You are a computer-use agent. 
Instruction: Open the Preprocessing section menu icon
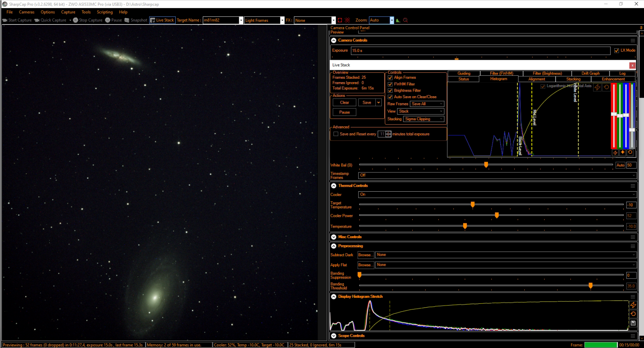(x=633, y=246)
